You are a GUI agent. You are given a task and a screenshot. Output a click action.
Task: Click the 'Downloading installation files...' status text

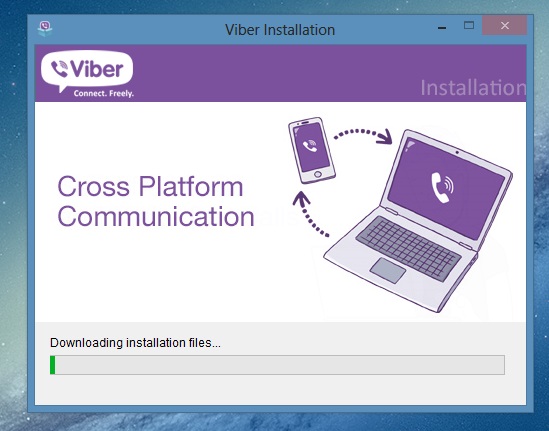tap(135, 343)
